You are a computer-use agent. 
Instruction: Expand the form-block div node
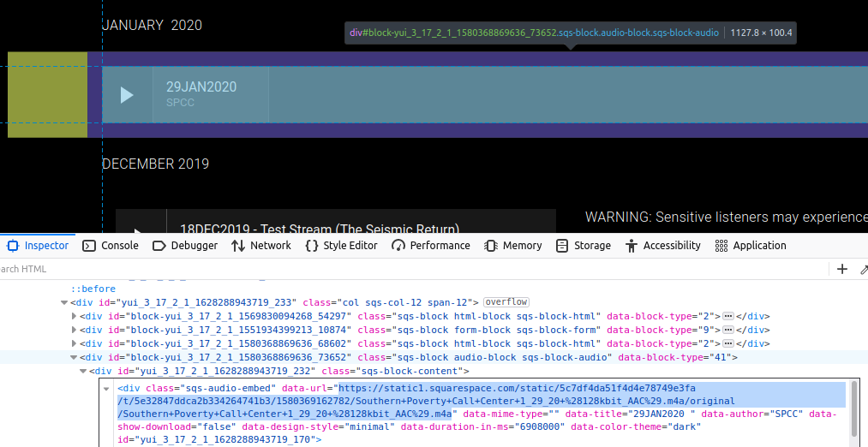coord(75,331)
